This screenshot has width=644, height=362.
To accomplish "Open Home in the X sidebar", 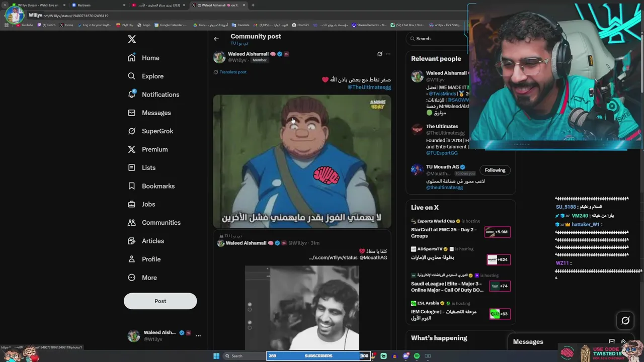I will click(x=143, y=58).
